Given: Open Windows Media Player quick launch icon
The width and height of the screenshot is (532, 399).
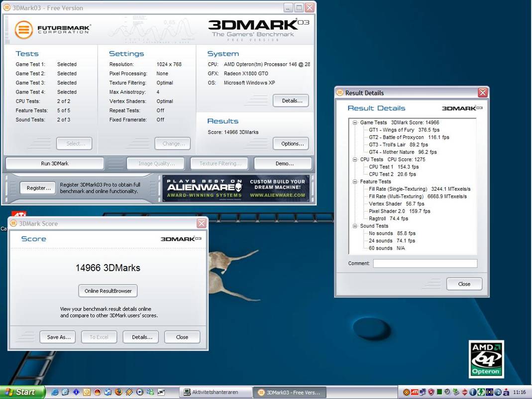Looking at the screenshot, I should point(140,392).
